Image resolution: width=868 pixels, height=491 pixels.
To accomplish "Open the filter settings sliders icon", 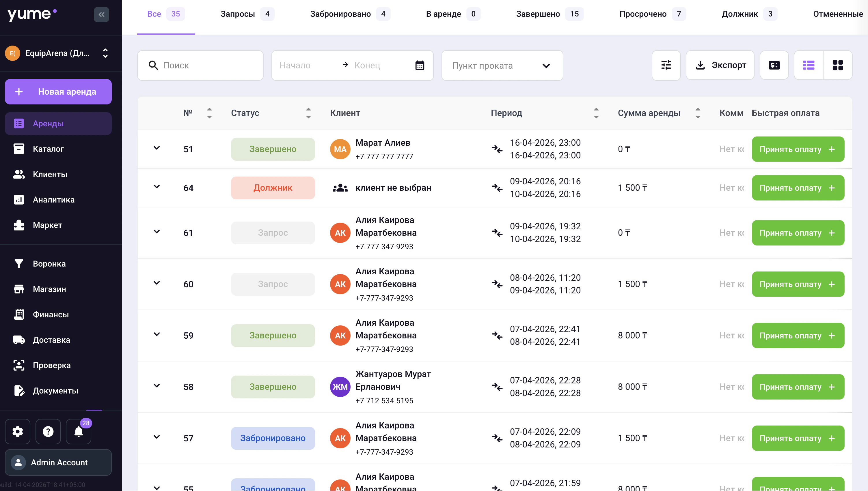I will (x=666, y=65).
